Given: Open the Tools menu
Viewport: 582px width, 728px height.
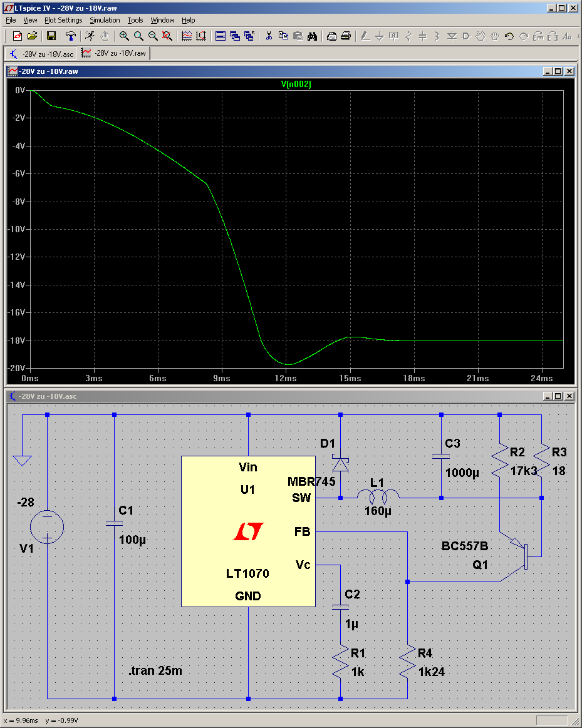Looking at the screenshot, I should pos(135,20).
